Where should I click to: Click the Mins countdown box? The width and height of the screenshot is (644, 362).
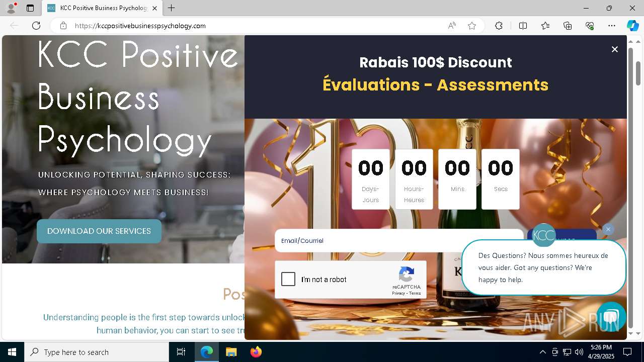tap(457, 179)
